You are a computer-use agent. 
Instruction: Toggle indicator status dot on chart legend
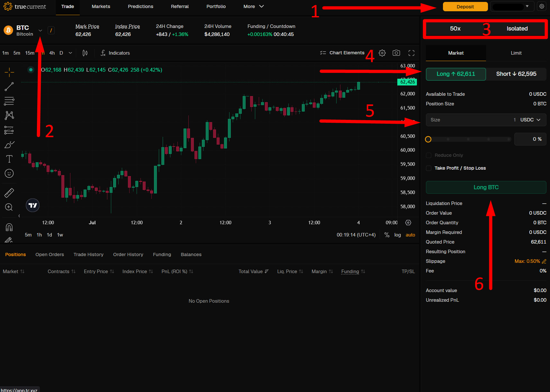click(x=31, y=70)
